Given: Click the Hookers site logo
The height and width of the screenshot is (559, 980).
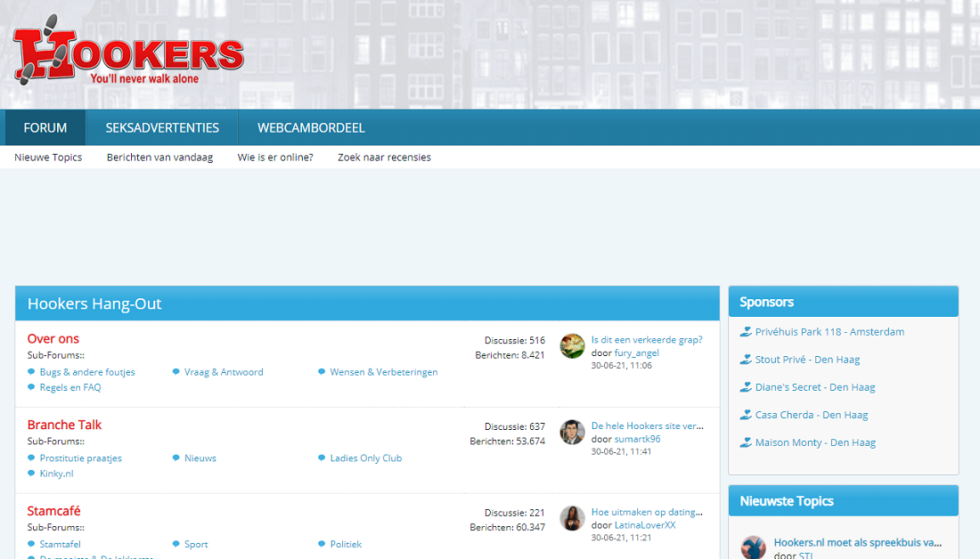Looking at the screenshot, I should tap(128, 50).
